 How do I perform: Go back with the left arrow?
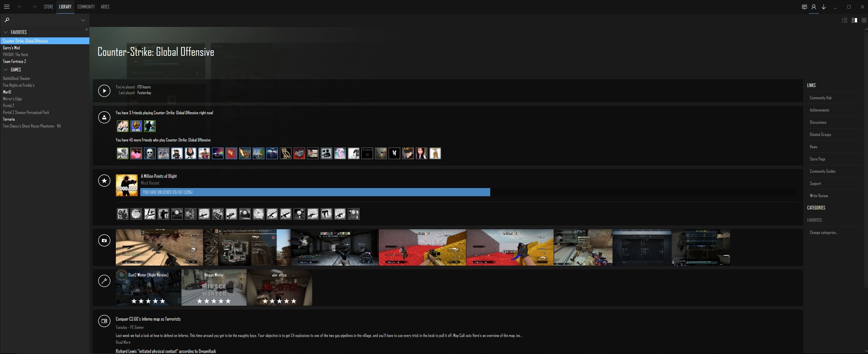point(20,7)
